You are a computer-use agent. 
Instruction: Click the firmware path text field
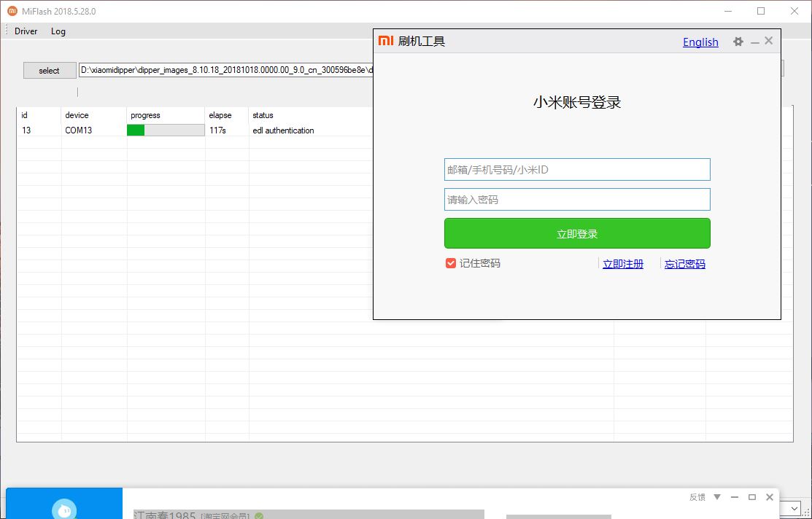point(225,71)
